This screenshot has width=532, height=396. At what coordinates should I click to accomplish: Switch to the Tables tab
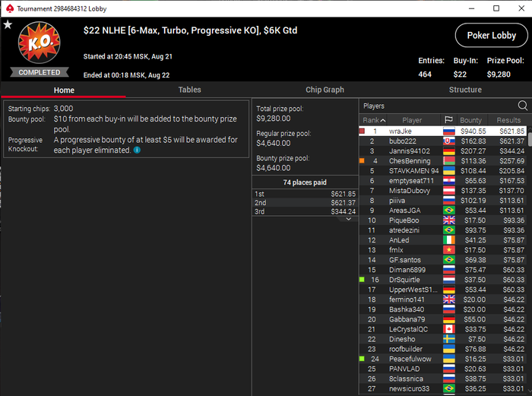(x=190, y=90)
